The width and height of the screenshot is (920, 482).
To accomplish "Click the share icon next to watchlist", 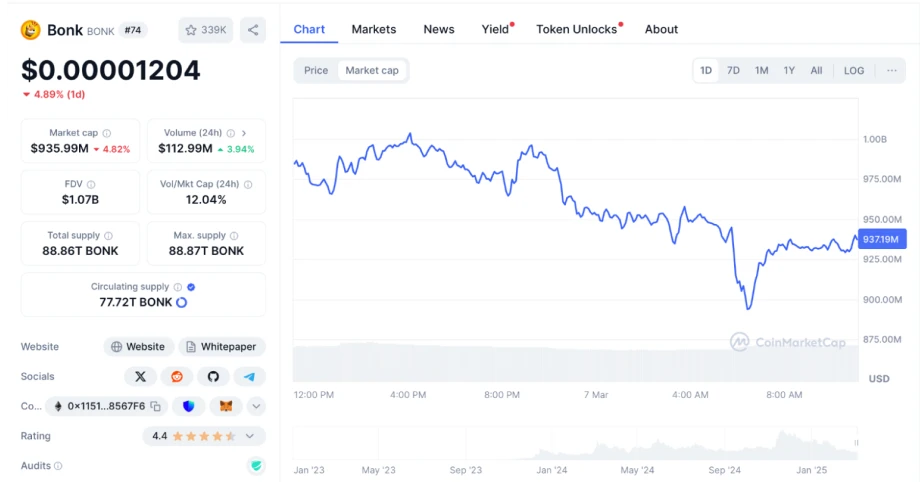I will pyautogui.click(x=254, y=30).
